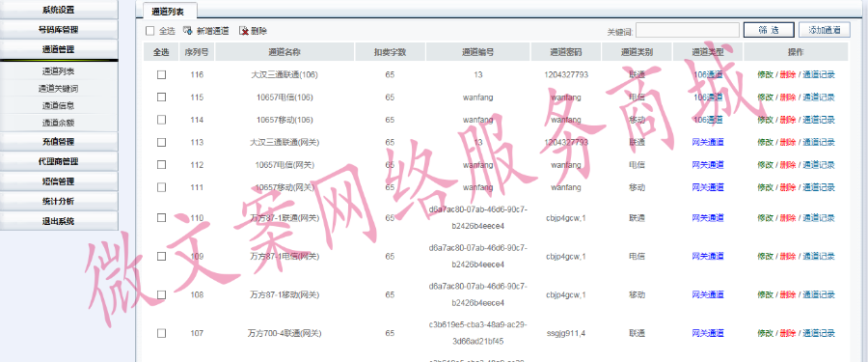Viewport: 868px width, 362px height.
Task: Expand 系统设置 sidebar section
Action: point(59,10)
